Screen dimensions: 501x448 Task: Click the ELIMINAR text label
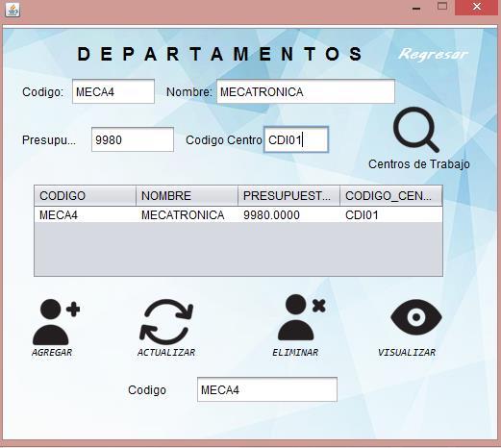click(x=295, y=353)
